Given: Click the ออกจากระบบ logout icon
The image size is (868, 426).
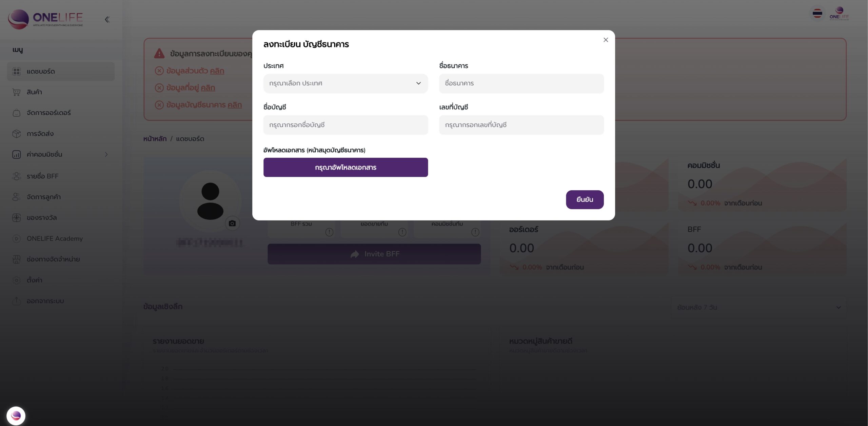Looking at the screenshot, I should click(16, 301).
